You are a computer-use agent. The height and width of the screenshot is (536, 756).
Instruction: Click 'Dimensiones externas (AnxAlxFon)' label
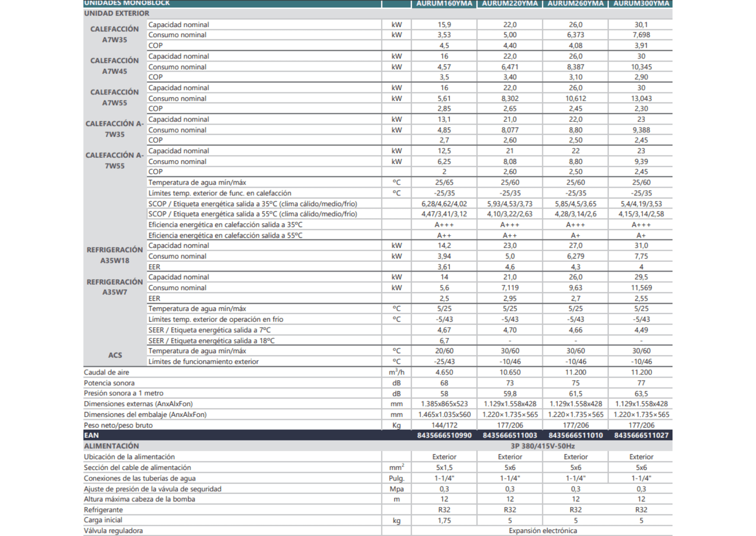[138, 404]
